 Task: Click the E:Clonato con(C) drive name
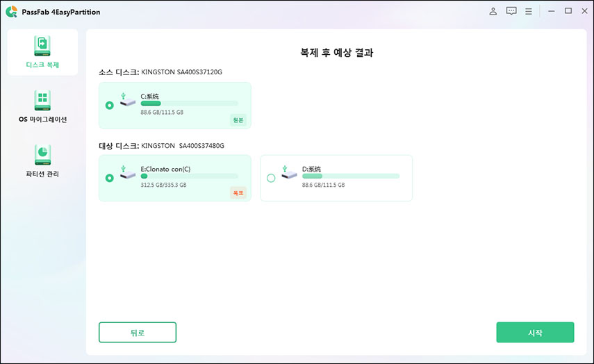pyautogui.click(x=165, y=169)
